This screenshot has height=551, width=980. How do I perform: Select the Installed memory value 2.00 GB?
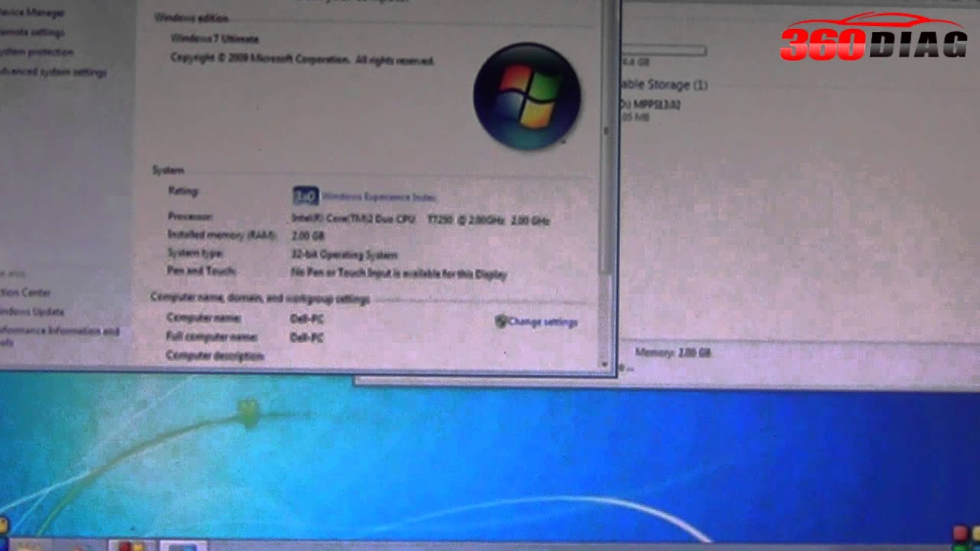[308, 236]
